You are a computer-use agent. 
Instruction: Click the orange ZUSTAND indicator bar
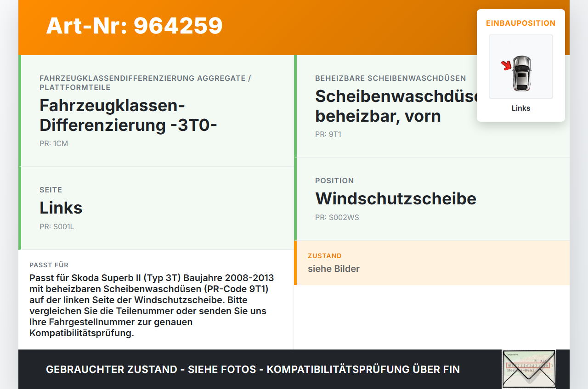(295, 263)
